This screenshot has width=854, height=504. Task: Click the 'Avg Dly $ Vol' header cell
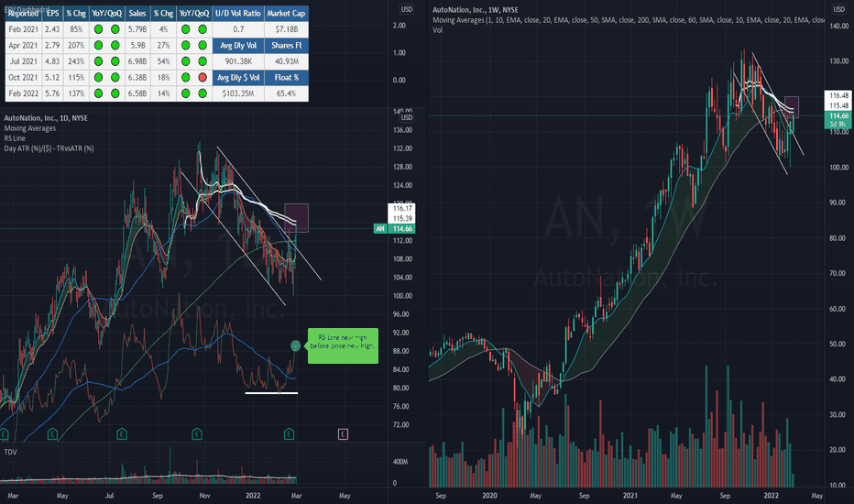[238, 77]
